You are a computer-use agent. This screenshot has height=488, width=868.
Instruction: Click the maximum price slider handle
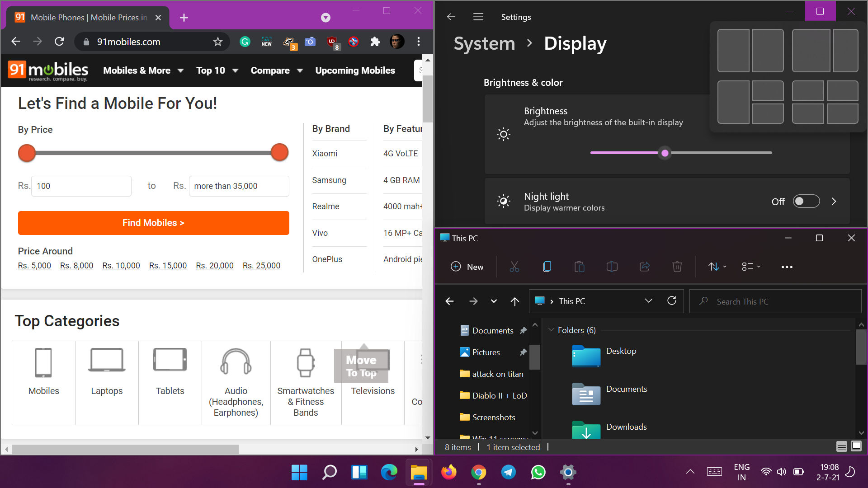click(x=279, y=152)
